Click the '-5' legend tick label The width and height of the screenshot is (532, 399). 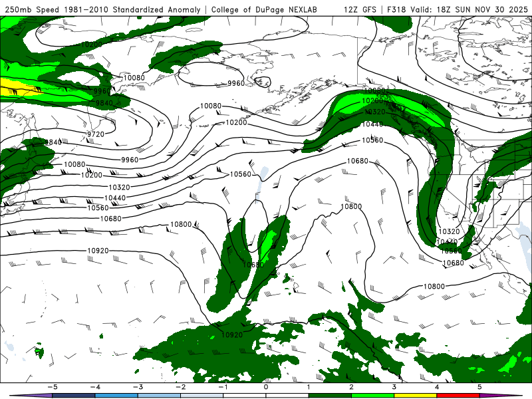pyautogui.click(x=53, y=387)
